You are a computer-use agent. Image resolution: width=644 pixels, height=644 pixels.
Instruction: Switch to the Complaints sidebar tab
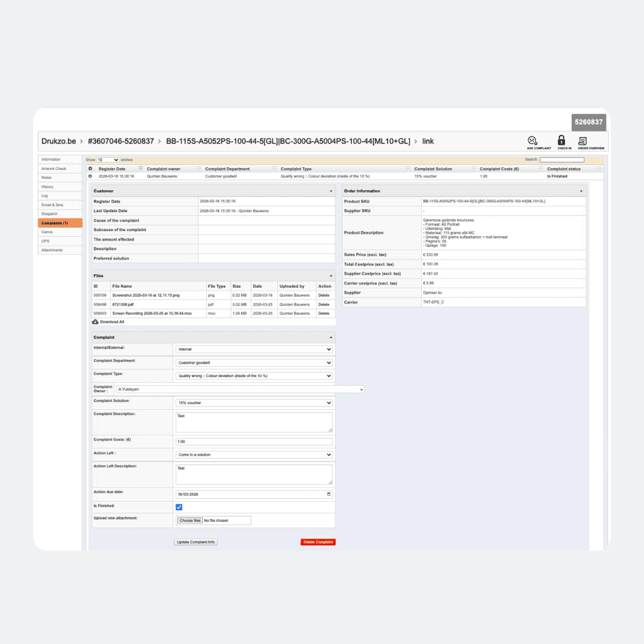(x=59, y=223)
